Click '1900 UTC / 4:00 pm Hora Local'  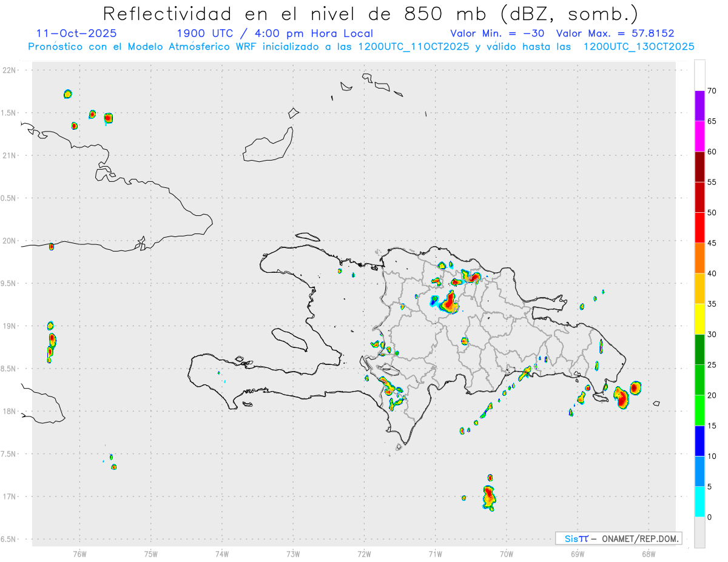pyautogui.click(x=275, y=33)
